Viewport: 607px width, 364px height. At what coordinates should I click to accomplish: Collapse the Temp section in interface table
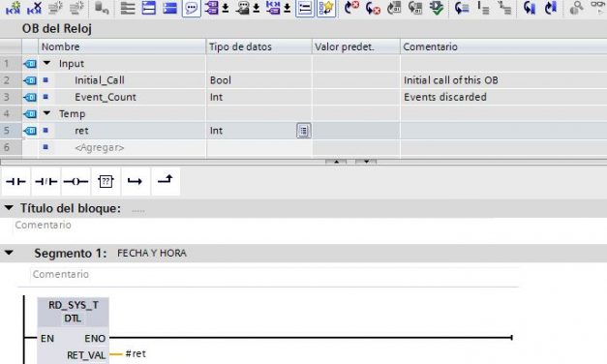click(x=46, y=113)
